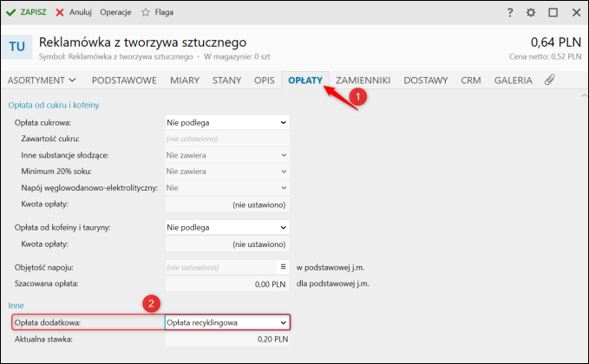
Task: Open the Napój węglowodanowo-elektrolityczny dropdown
Action: (x=227, y=187)
